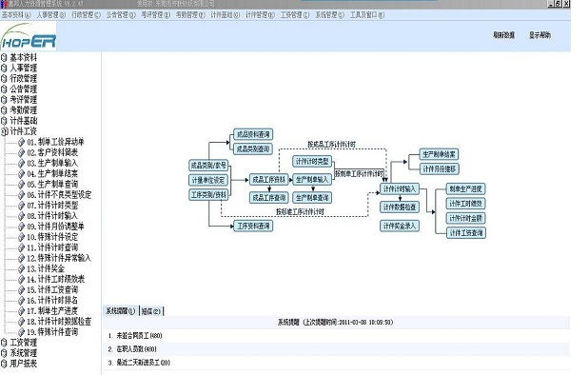Click the 成品类别/款号 flowchart box
Viewport: 588px width, 375px height.
point(208,166)
